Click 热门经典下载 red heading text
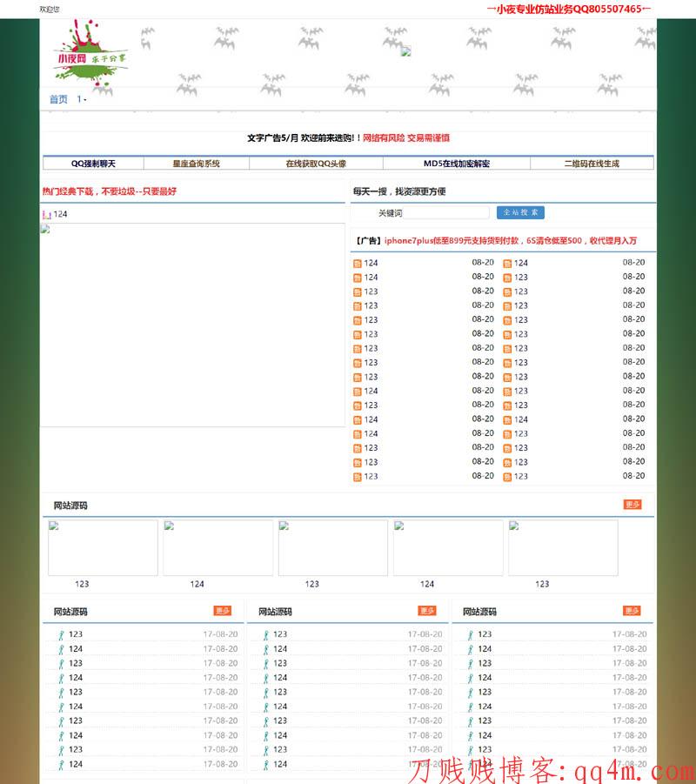The width and height of the screenshot is (696, 784). [x=109, y=191]
